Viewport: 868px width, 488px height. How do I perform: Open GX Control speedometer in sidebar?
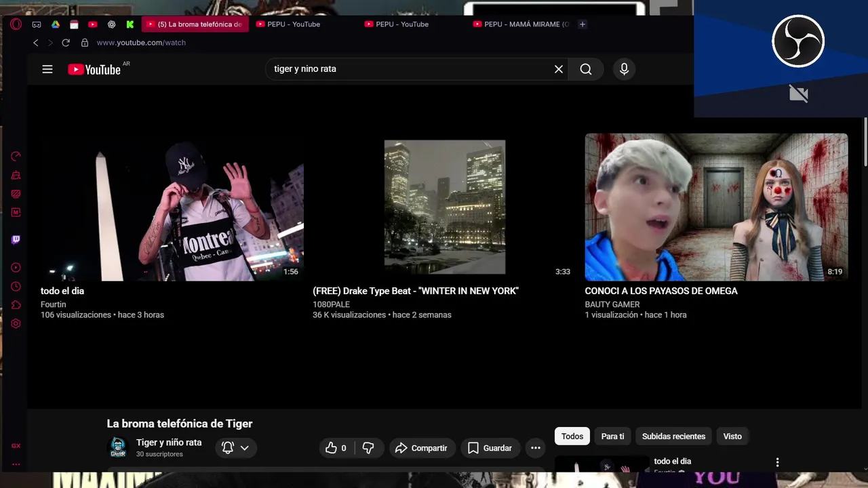(16, 157)
